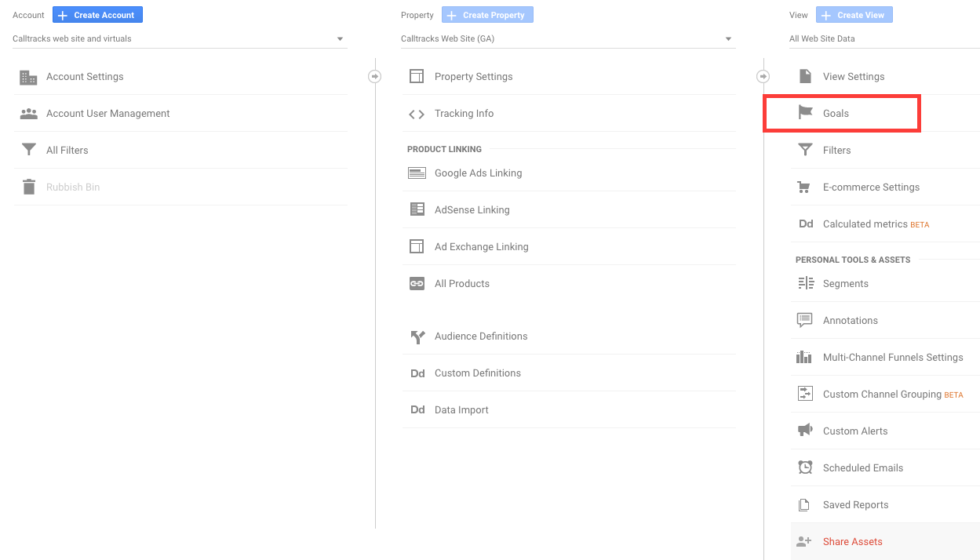This screenshot has height=560, width=980.
Task: Select the Multi-Channel Funnels Settings bar chart icon
Action: [x=804, y=357]
